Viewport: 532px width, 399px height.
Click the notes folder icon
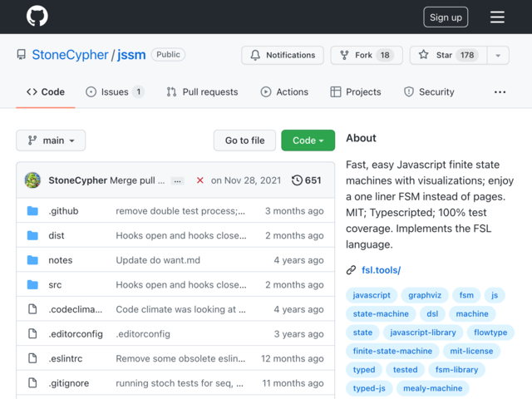(32, 260)
